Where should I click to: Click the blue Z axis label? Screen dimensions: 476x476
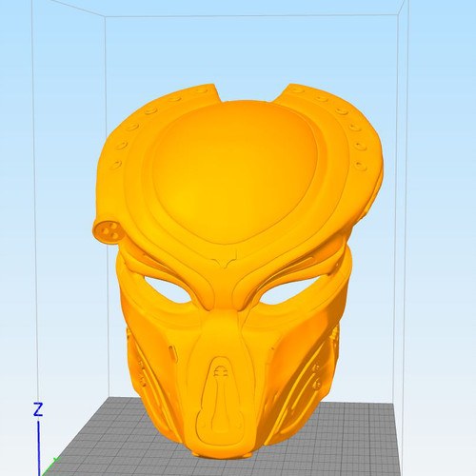(38, 409)
